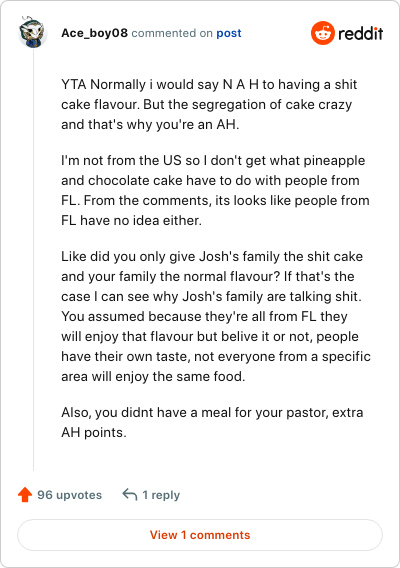400x568 pixels.
Task: Click the "View 1 comments" button
Action: click(x=200, y=535)
